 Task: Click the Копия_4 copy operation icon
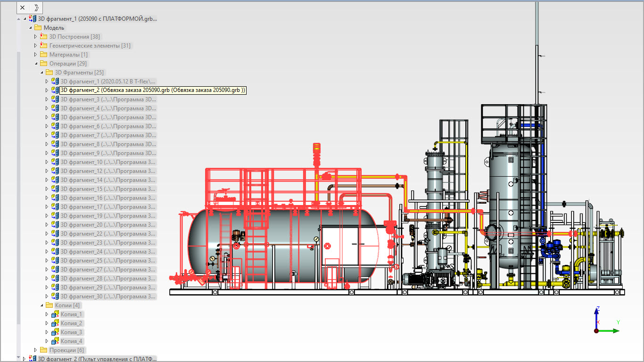click(55, 341)
